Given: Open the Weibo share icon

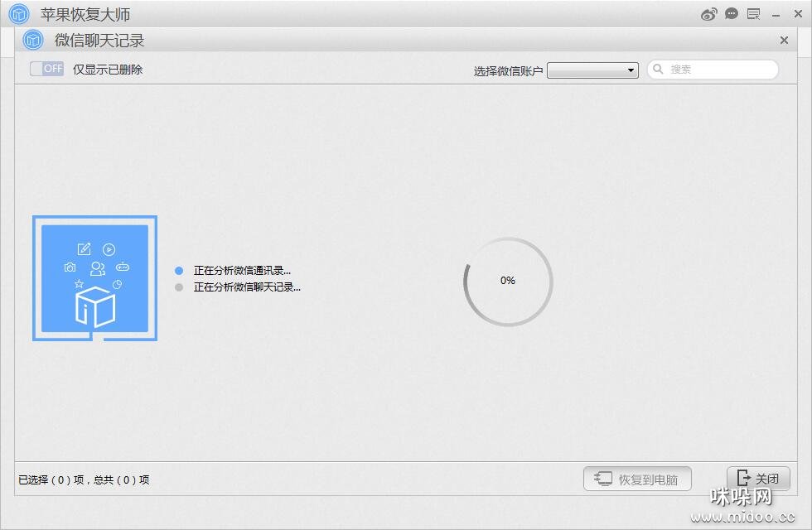Looking at the screenshot, I should coord(709,14).
